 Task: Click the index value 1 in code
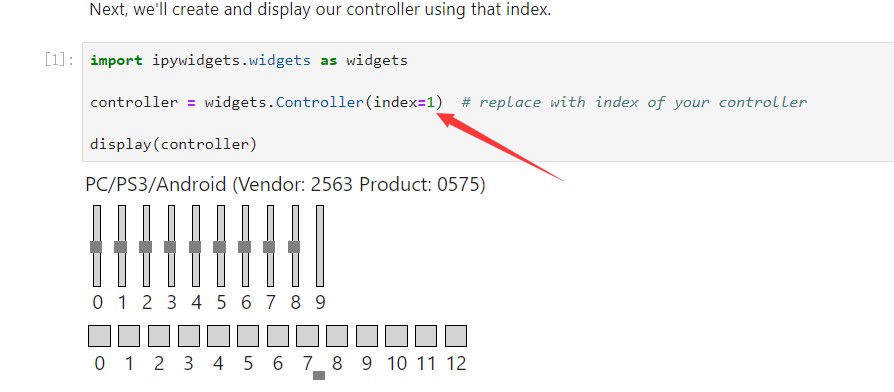[x=431, y=103]
